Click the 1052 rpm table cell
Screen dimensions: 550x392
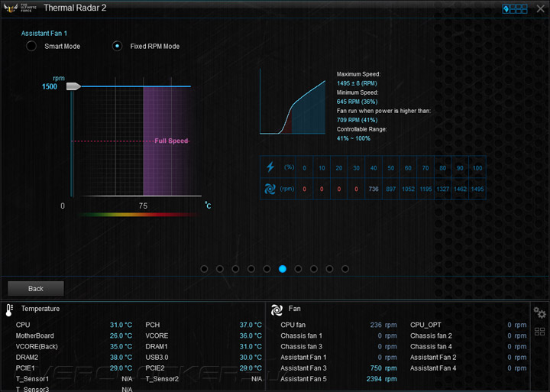[408, 189]
